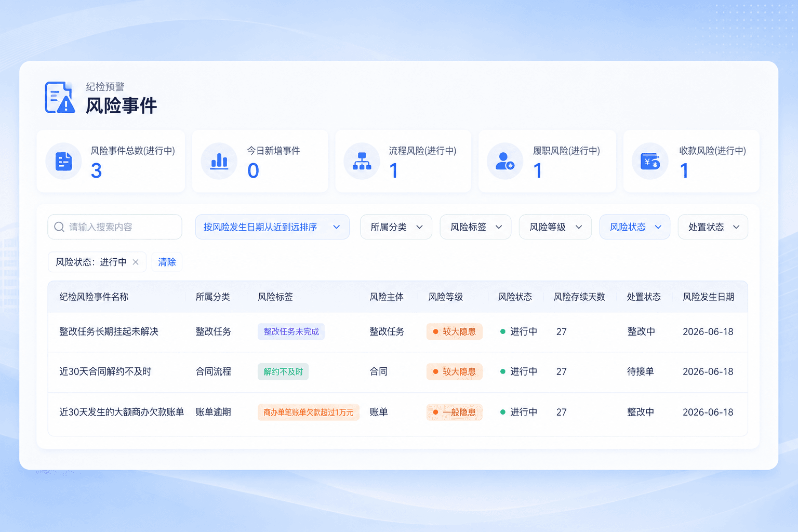Click the 一般隐患 level badge
This screenshot has height=532, width=798.
click(455, 412)
